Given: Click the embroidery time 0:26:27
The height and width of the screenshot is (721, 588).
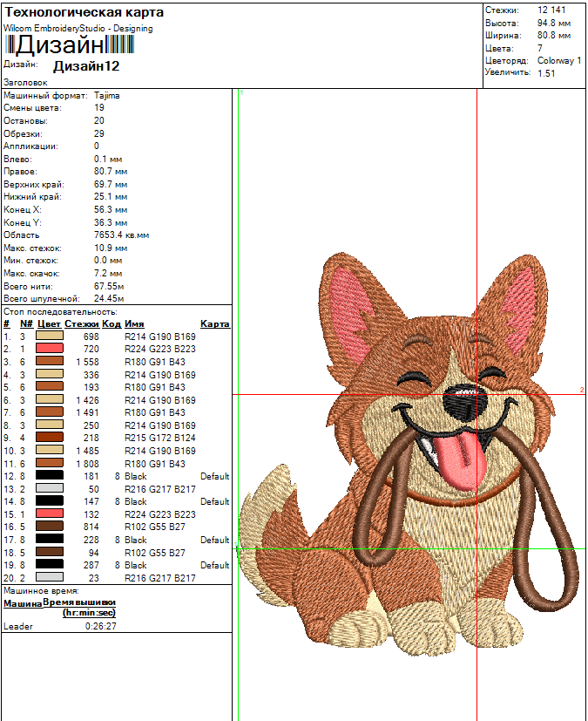Looking at the screenshot, I should 100,626.
